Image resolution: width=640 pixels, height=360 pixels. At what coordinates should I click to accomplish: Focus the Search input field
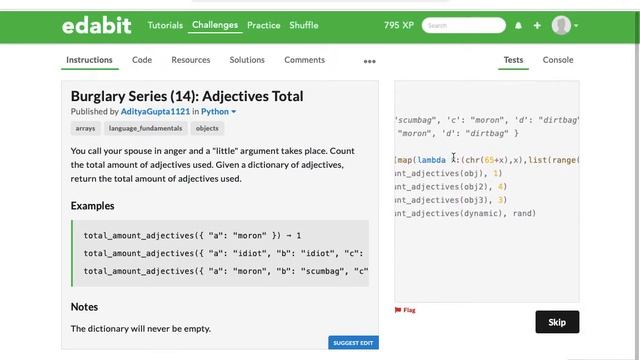(x=464, y=25)
